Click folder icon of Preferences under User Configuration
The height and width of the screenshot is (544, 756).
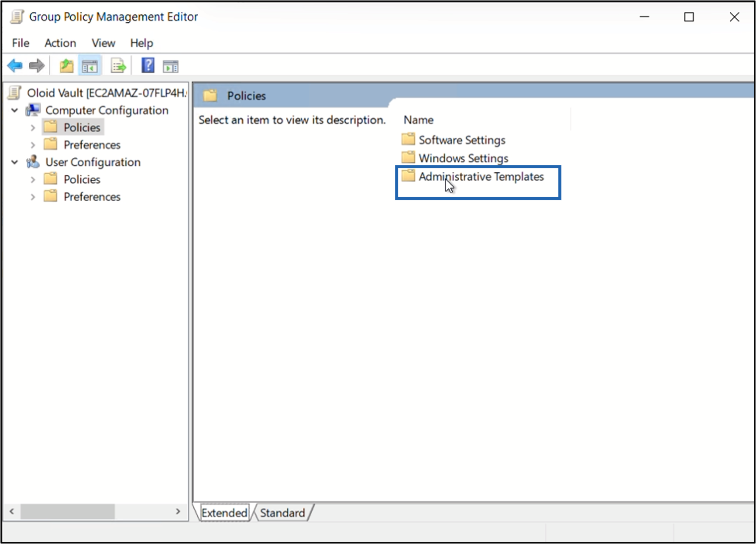pos(51,196)
